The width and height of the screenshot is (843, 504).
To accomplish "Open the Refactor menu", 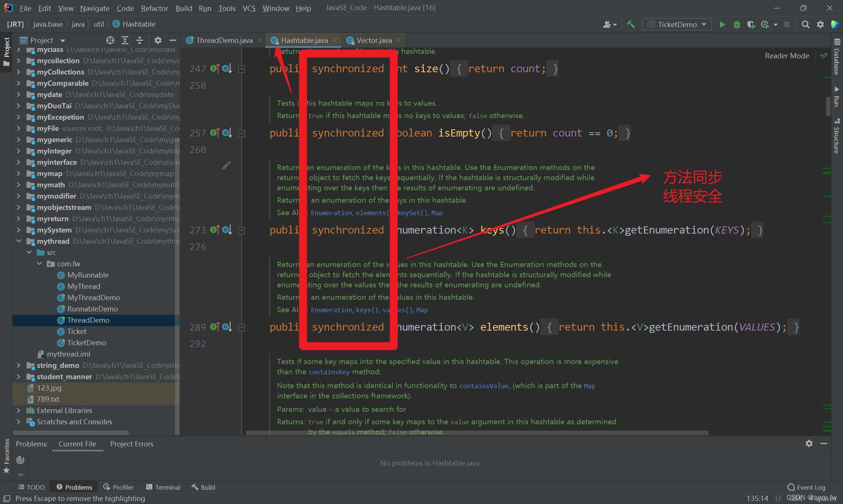I will click(154, 8).
